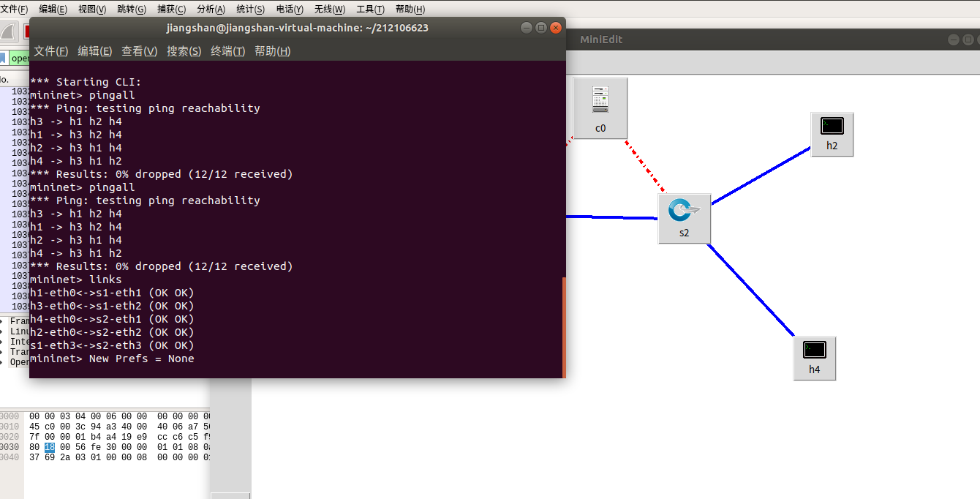
Task: Open Wireshark 分析(A) menu
Action: point(211,9)
